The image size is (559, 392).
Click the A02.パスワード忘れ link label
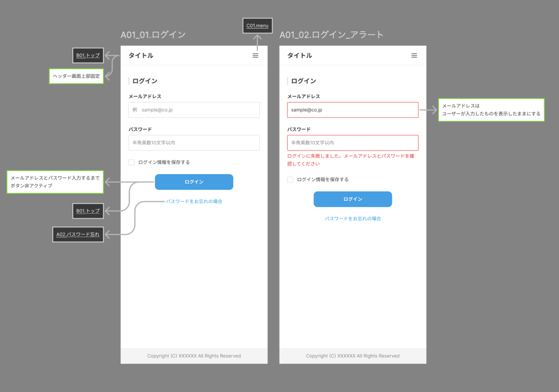[x=78, y=235]
